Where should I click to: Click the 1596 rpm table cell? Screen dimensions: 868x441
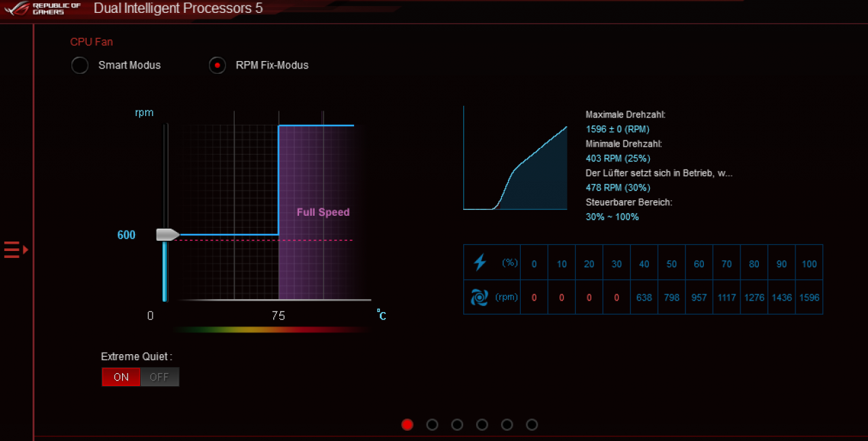point(809,297)
